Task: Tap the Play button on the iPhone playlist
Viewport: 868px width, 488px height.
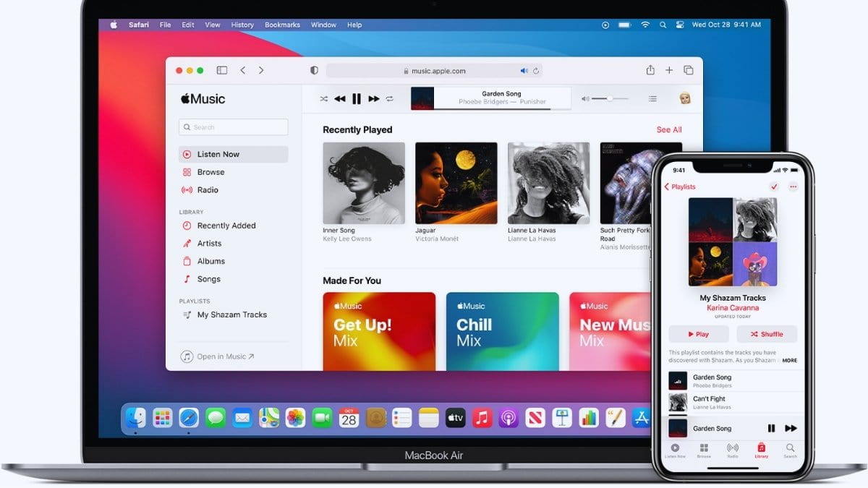Action: 698,334
